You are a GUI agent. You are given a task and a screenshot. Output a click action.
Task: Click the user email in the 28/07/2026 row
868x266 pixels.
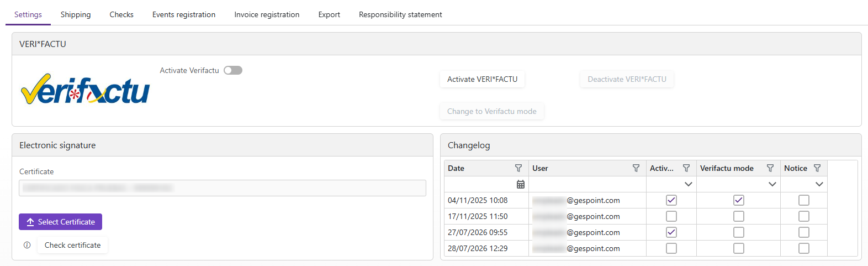(576, 248)
